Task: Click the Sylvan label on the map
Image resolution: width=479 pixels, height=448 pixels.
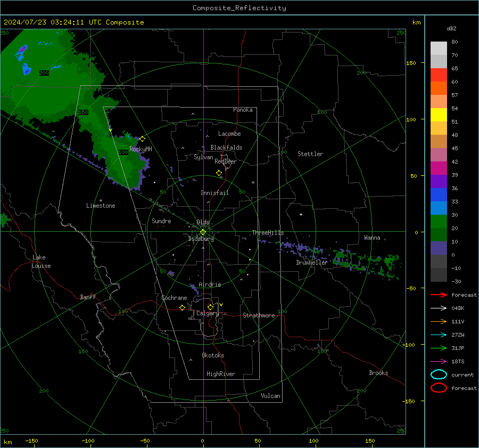Action: (203, 157)
